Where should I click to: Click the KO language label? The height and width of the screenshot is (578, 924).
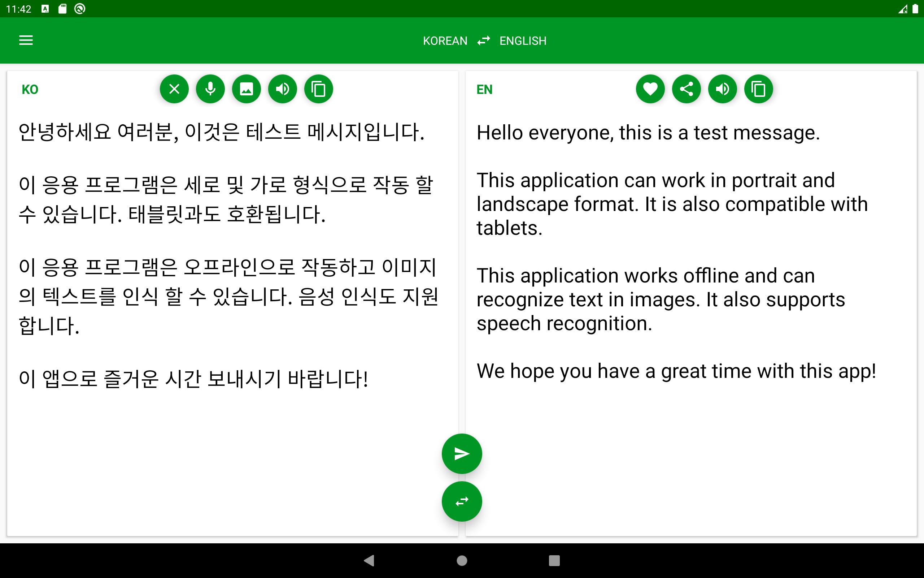coord(30,90)
